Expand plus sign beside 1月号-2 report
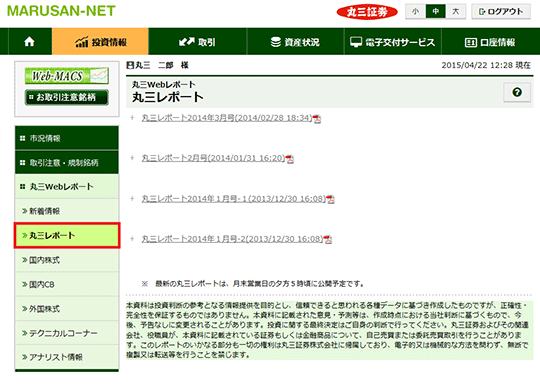 pyautogui.click(x=132, y=239)
